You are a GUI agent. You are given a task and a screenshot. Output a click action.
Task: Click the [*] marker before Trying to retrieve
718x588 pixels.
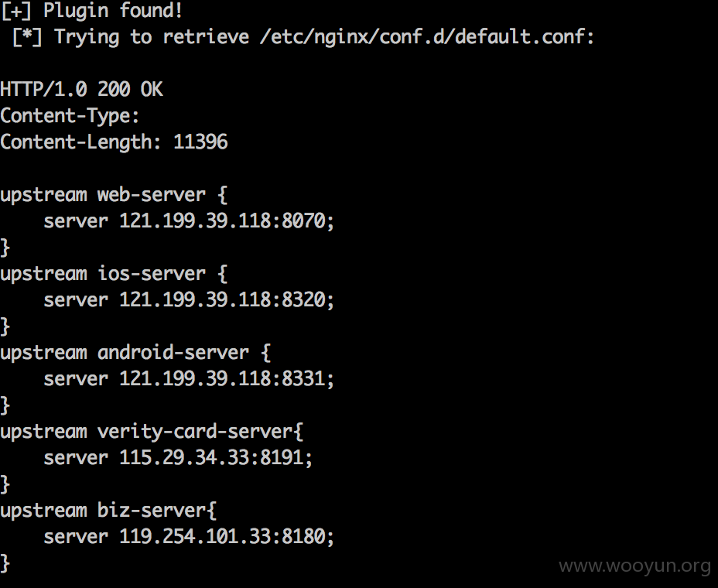(x=27, y=36)
